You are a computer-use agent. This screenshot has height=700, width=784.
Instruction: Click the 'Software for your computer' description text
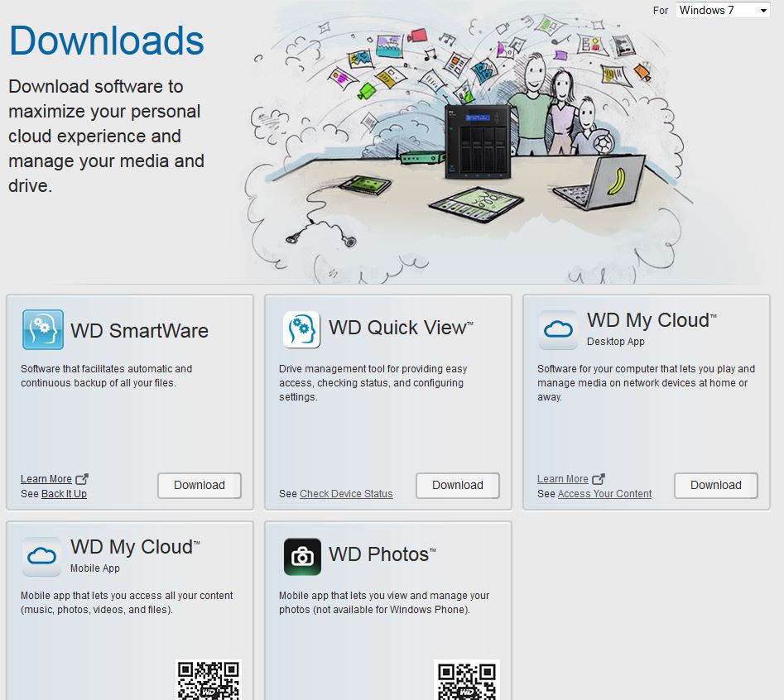646,383
